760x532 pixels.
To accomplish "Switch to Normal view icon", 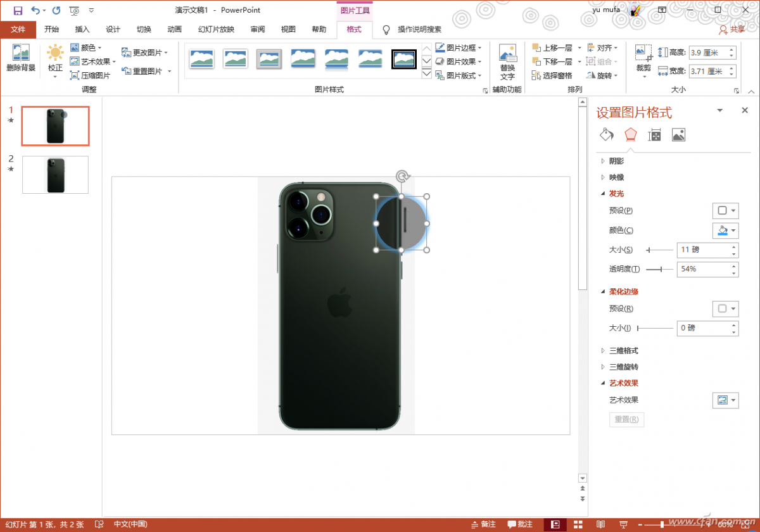I will (x=555, y=524).
